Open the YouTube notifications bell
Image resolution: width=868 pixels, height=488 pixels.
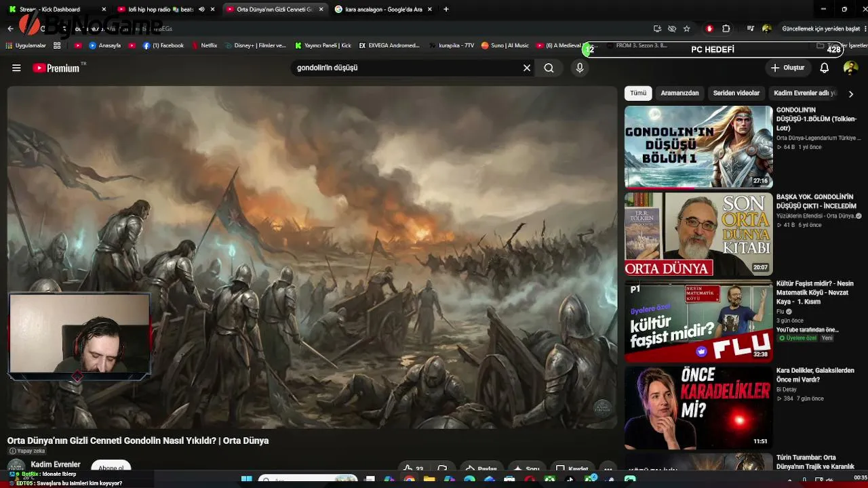point(825,68)
